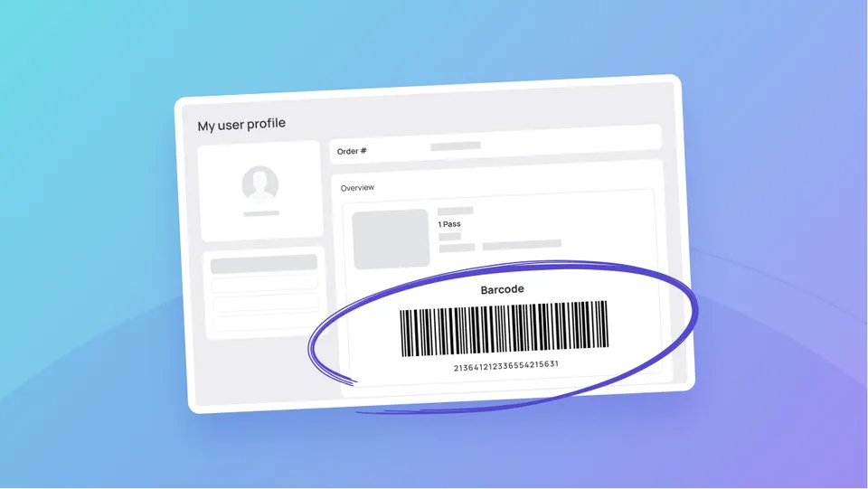Click the gray title placeholder above '1 Pass'
This screenshot has height=489, width=868.
coord(455,211)
